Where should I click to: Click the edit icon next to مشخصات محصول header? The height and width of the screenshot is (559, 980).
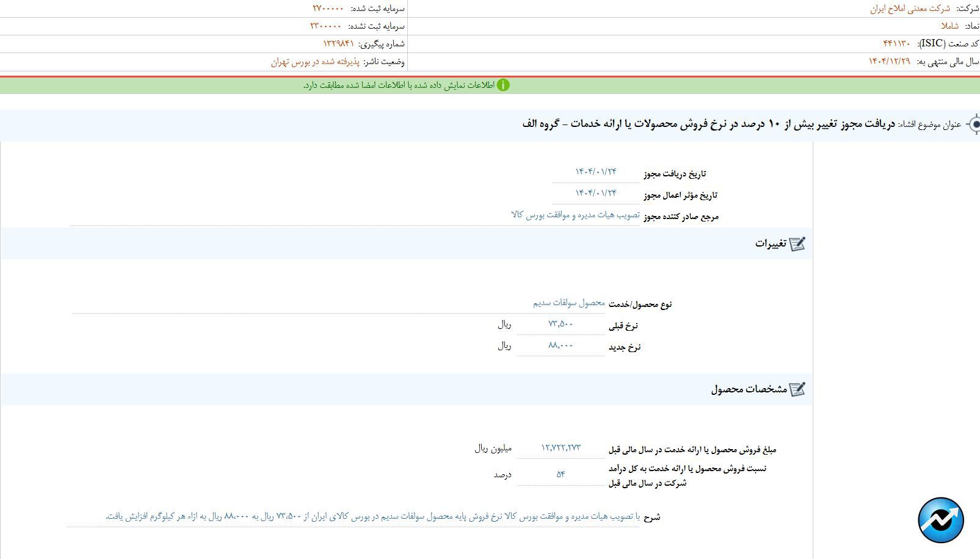click(x=798, y=389)
